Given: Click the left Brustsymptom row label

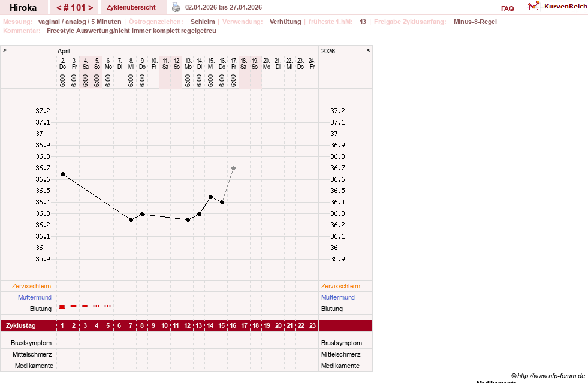Looking at the screenshot, I should [31, 343].
